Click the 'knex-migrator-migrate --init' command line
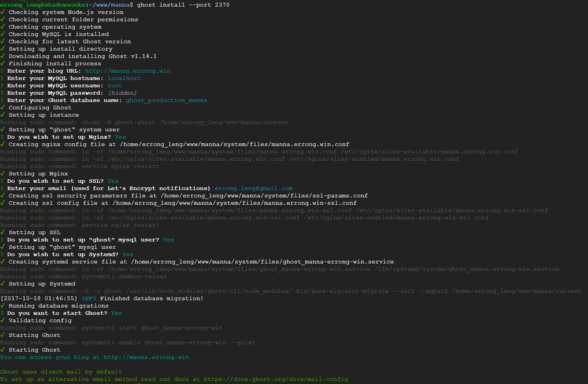 click(x=291, y=291)
